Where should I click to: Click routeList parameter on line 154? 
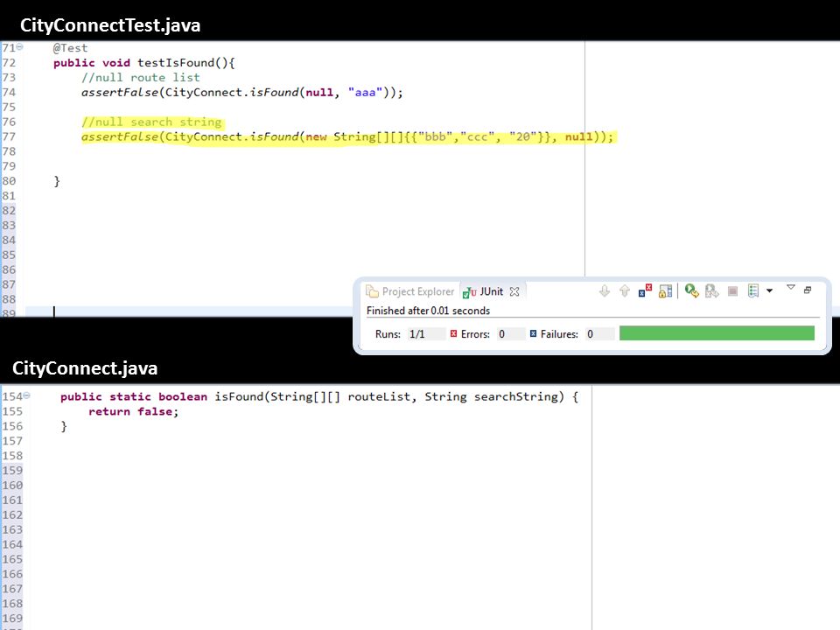click(x=379, y=396)
